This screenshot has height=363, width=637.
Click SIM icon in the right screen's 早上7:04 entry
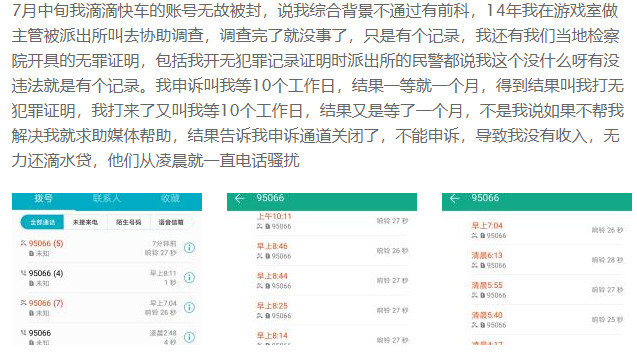[x=483, y=236]
